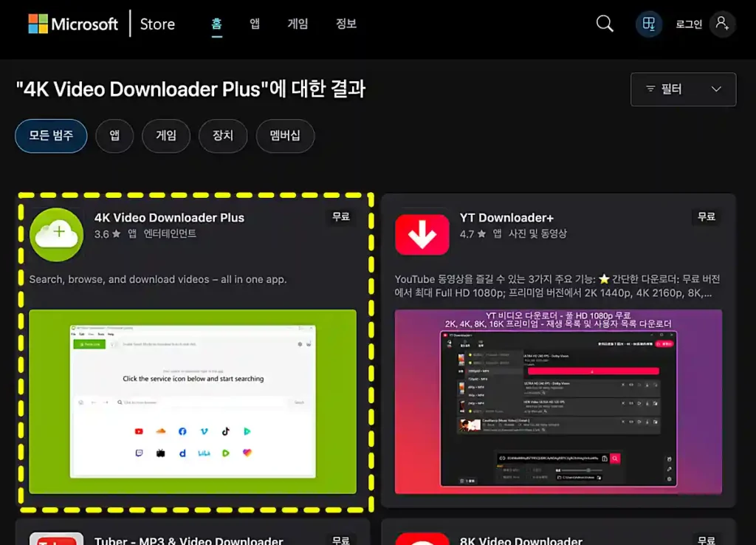The image size is (756, 545).
Task: Select the 앱 category filter chip
Action: 114,136
